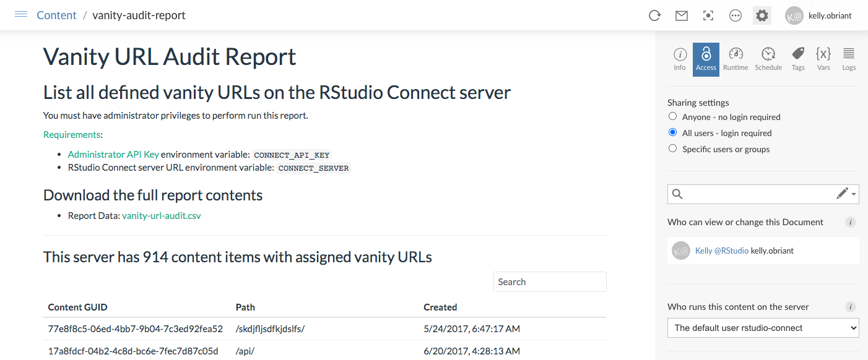Open the email notification icon

click(x=682, y=15)
